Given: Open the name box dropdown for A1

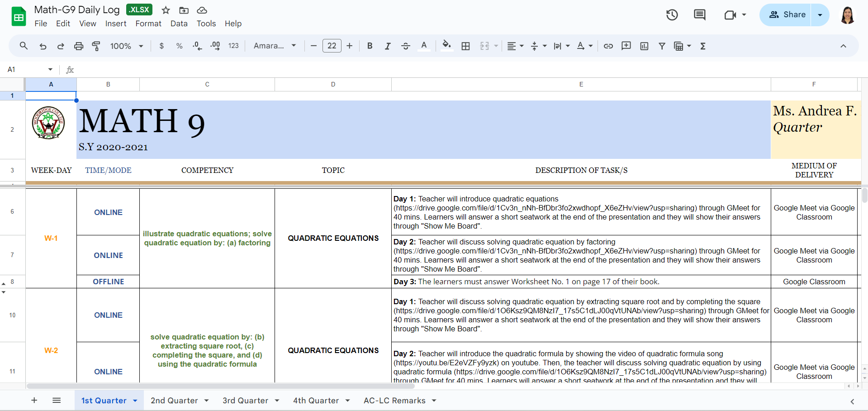Looking at the screenshot, I should [50, 69].
